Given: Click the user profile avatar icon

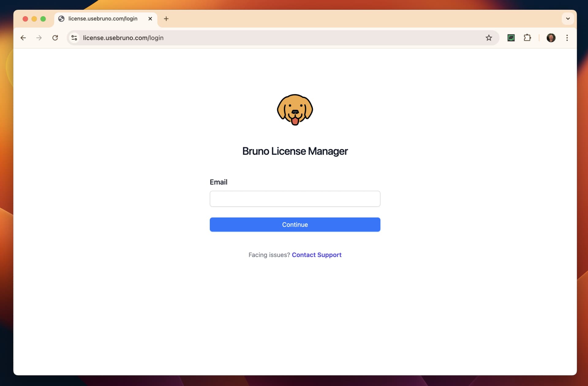Looking at the screenshot, I should pos(551,37).
